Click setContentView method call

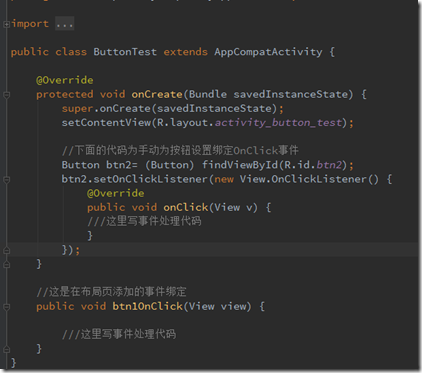coord(106,123)
